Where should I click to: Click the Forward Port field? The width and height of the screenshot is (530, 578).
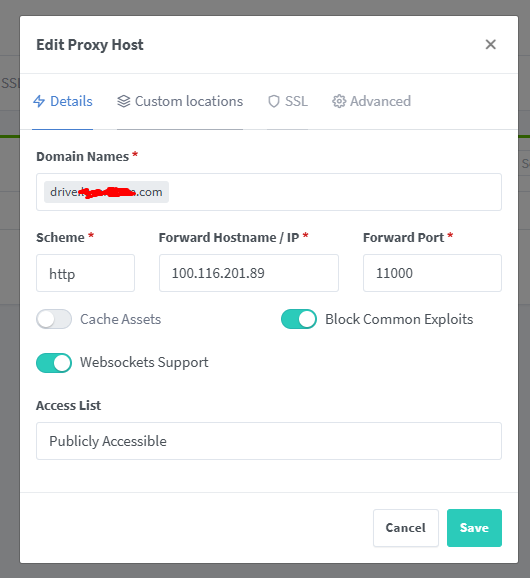pyautogui.click(x=432, y=273)
